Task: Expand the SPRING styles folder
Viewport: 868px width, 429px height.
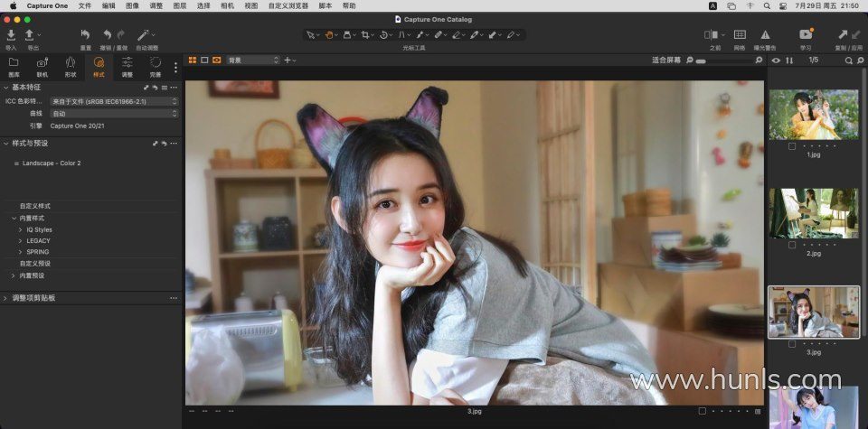Action: coord(21,252)
